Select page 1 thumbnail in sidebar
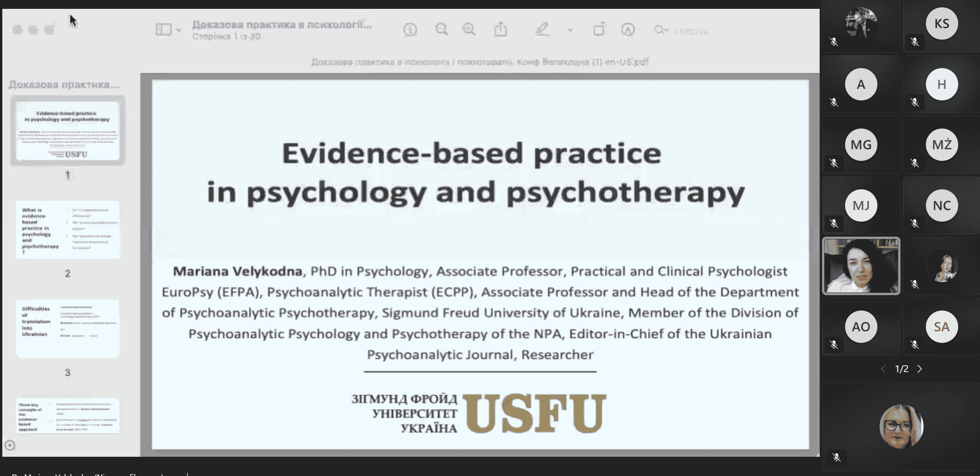The width and height of the screenshot is (980, 476). (x=68, y=130)
